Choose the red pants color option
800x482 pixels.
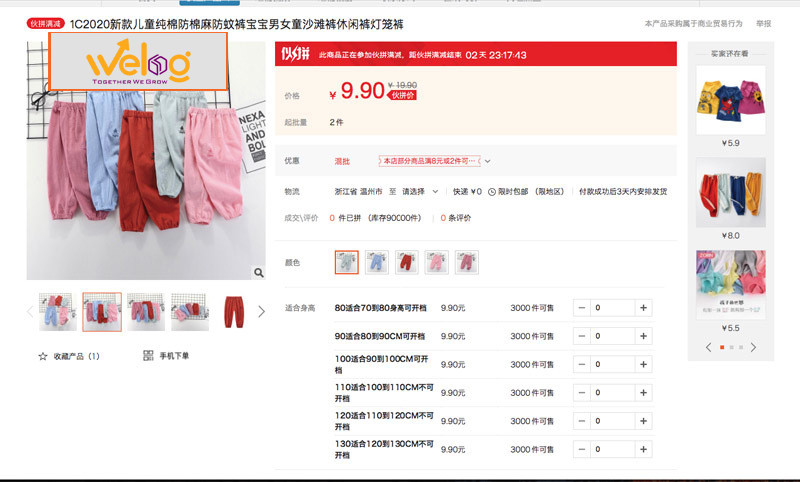click(x=406, y=263)
